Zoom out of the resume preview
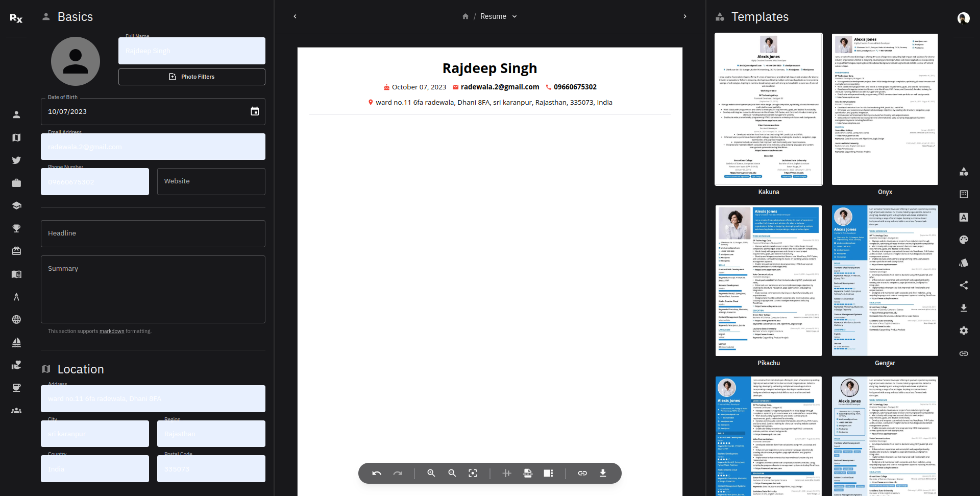The height and width of the screenshot is (496, 980). click(452, 473)
